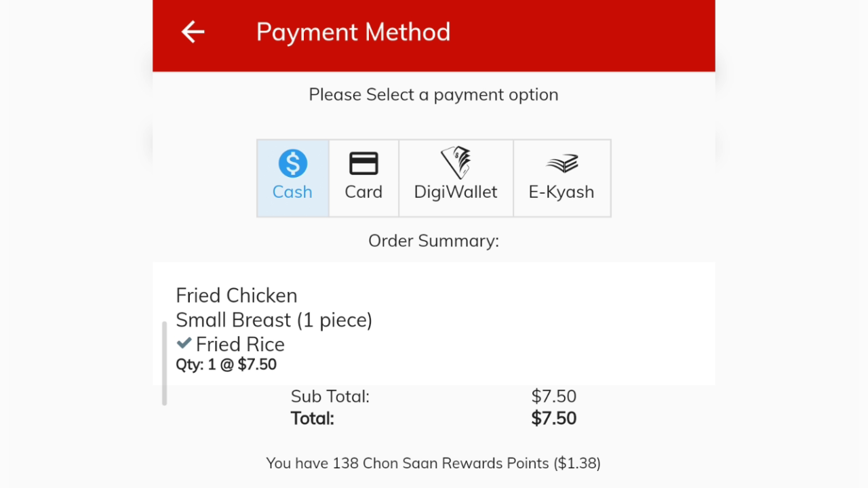Go back using the arrow icon

193,32
